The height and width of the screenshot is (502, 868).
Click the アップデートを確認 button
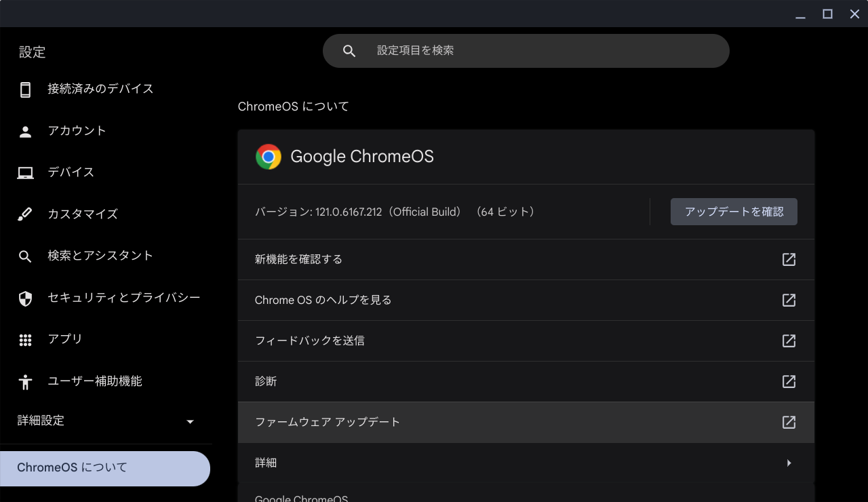(734, 211)
